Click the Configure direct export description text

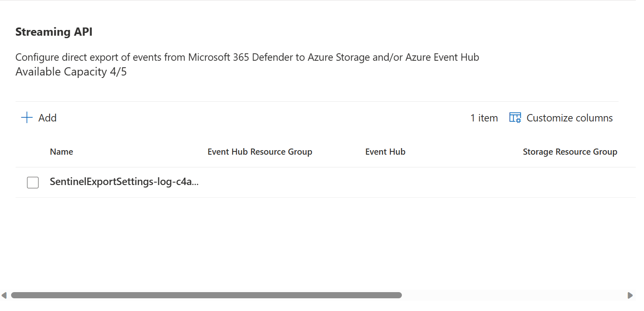pos(247,57)
